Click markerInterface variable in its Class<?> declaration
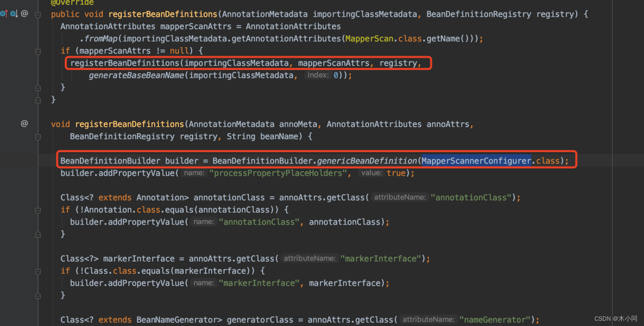Viewport: 644px width, 326px height. 139,259
